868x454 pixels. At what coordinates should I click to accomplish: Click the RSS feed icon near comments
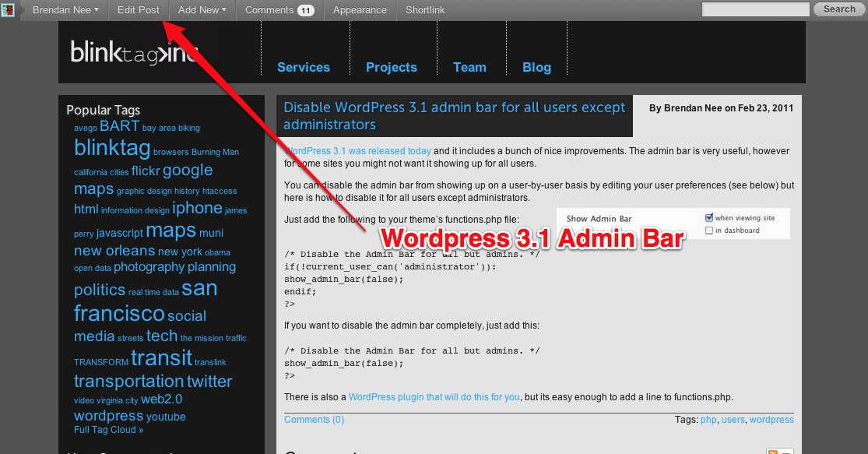[772, 451]
